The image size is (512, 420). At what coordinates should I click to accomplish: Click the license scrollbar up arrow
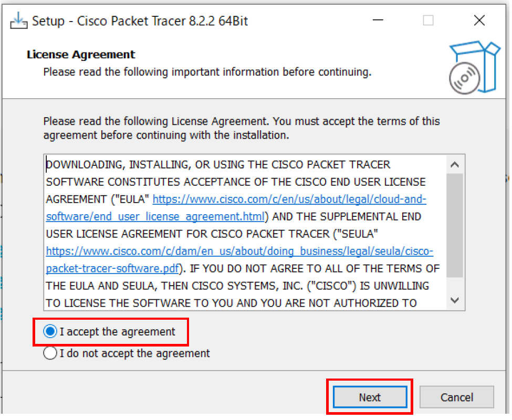[x=455, y=165]
